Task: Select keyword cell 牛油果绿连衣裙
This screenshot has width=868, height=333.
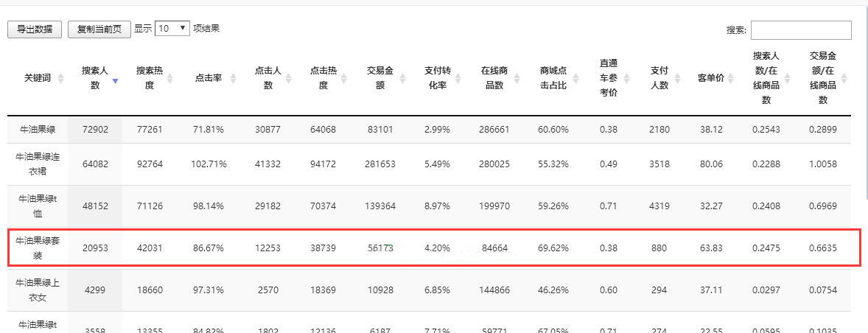Action: 38,164
